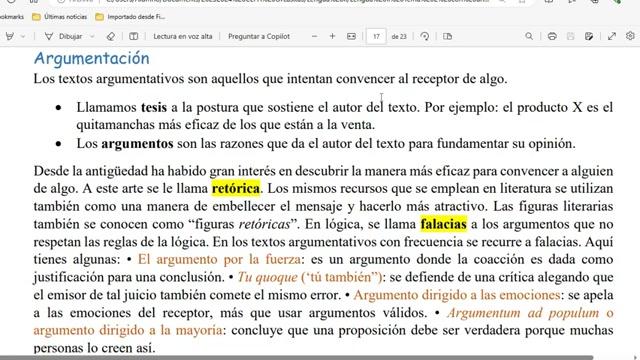
Task: Open the highlighter color dropdown arrow
Action: click(23, 36)
